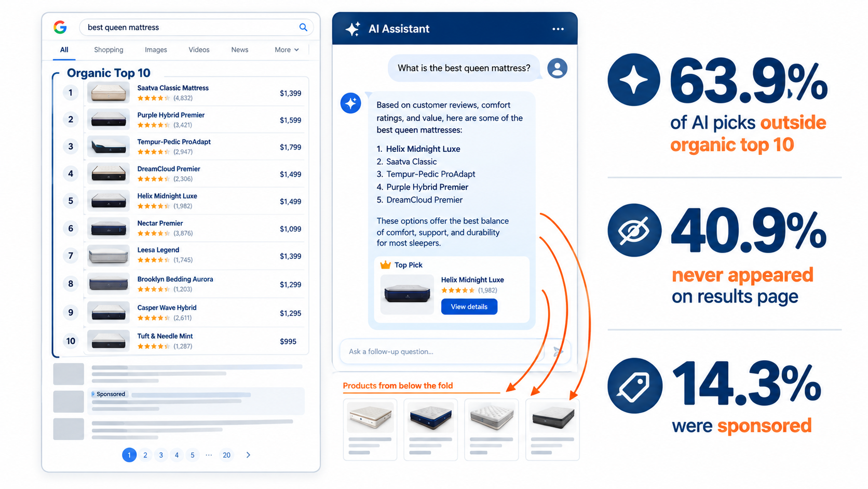
Task: Click the price tag icon beside 14.3%
Action: pyautogui.click(x=634, y=386)
